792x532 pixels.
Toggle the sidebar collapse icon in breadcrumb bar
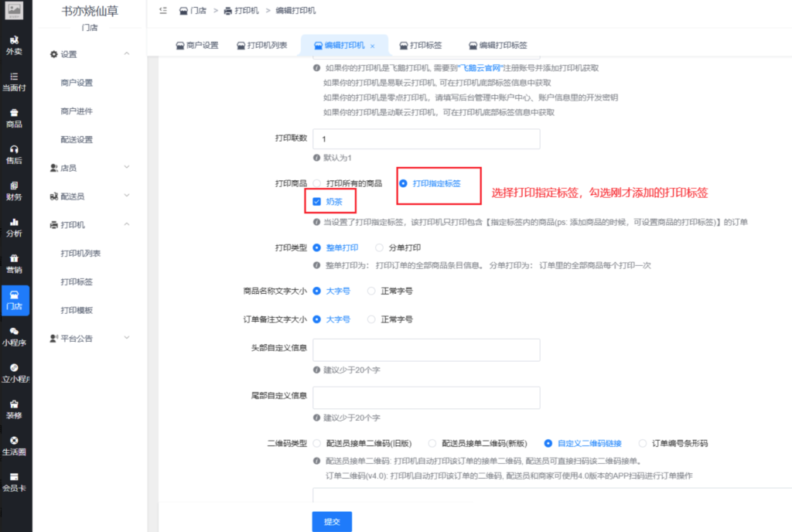tap(162, 11)
